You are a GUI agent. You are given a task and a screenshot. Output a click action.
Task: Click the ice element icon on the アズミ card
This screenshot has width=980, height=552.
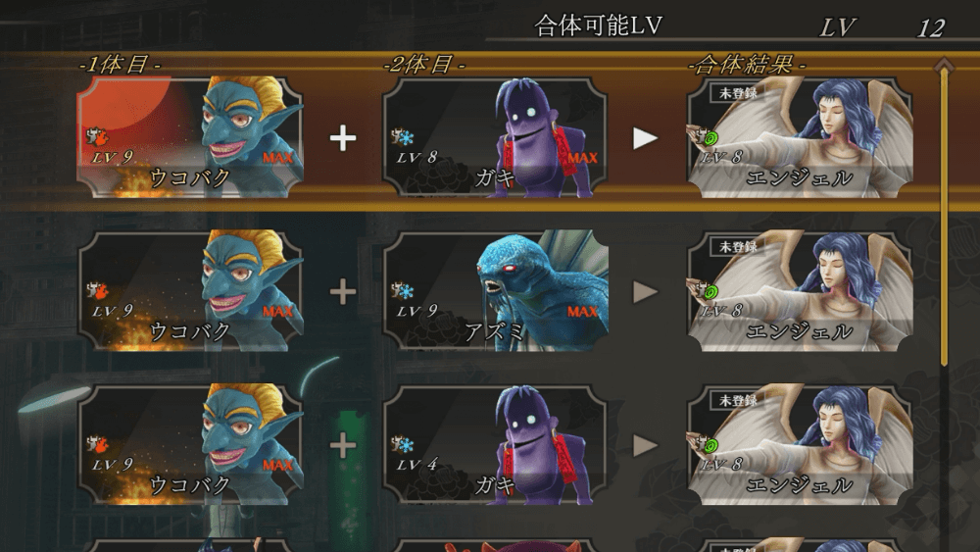[x=403, y=290]
